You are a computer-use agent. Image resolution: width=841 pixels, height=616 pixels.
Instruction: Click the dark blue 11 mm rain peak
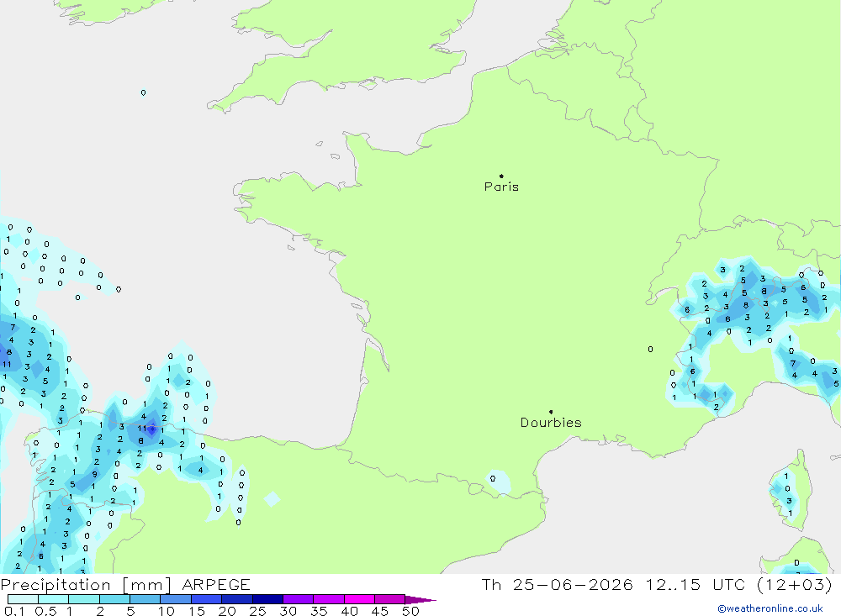[x=152, y=429]
